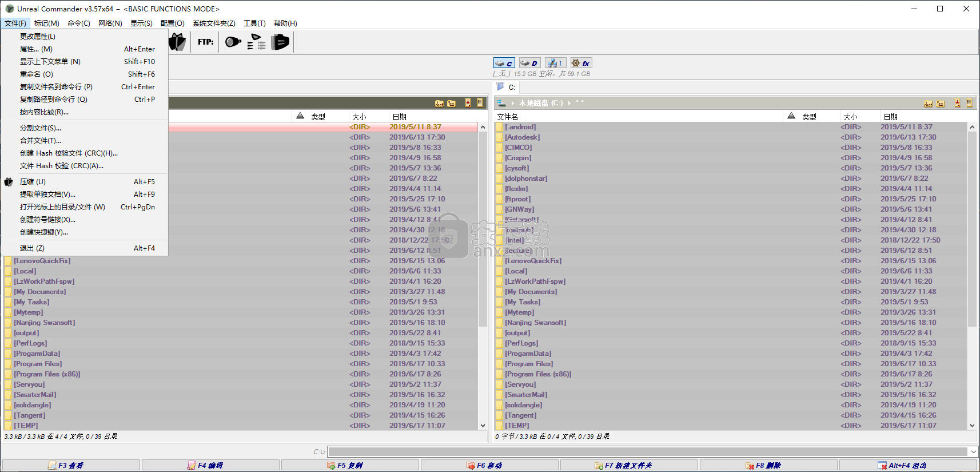Click the black pack icon left of FTP
Viewport: 980px width, 472px height.
(x=177, y=42)
